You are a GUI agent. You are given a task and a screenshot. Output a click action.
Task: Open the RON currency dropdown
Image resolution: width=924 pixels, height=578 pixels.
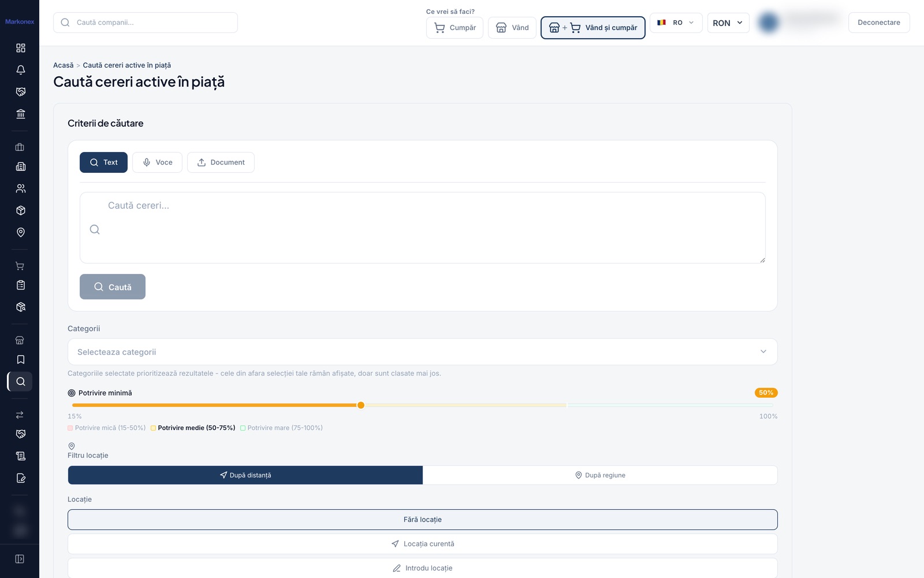(728, 23)
